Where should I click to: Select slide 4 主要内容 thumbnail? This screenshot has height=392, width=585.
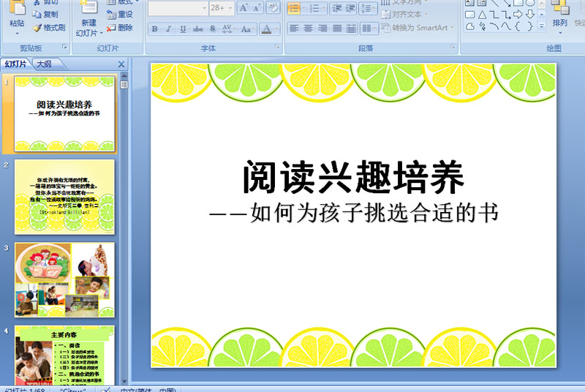click(x=64, y=355)
